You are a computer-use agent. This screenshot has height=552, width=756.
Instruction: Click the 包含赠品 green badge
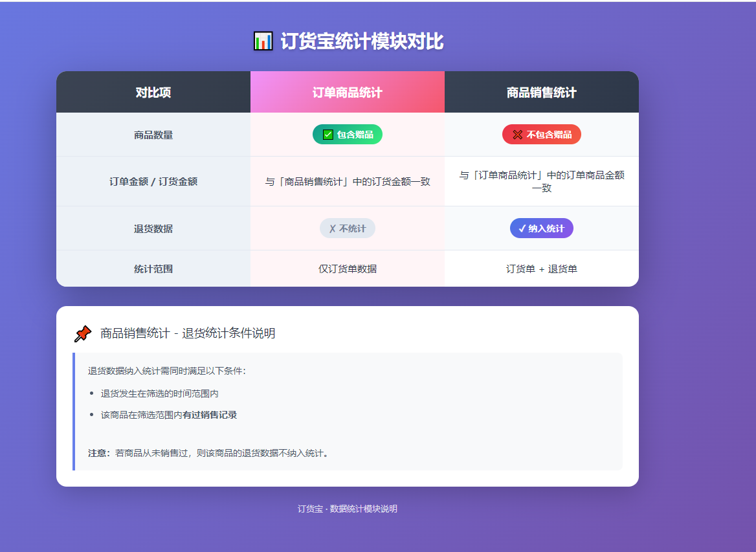pyautogui.click(x=348, y=135)
